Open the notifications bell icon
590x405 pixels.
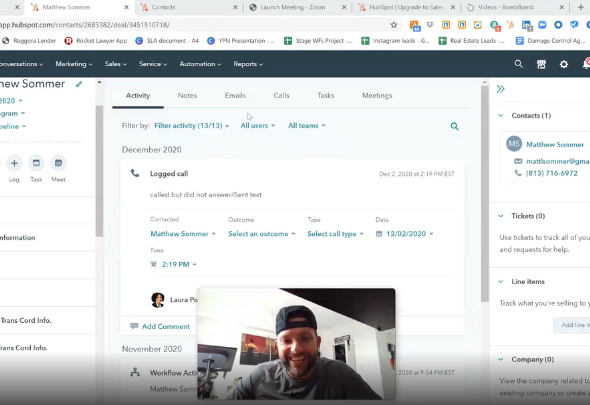point(586,64)
